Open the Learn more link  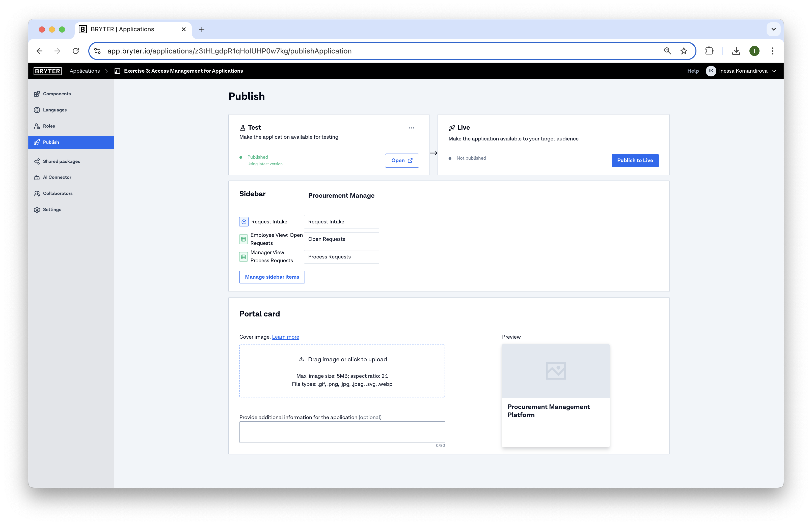pyautogui.click(x=285, y=337)
